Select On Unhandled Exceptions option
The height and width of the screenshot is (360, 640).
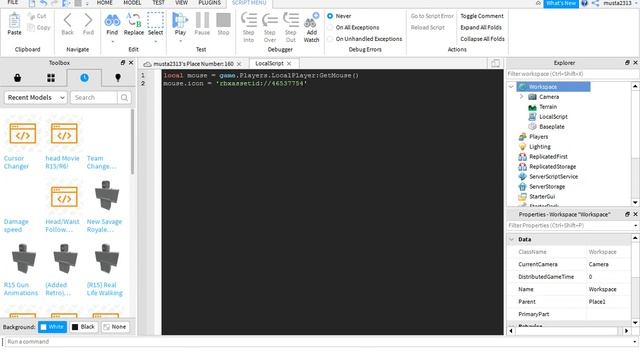point(364,39)
